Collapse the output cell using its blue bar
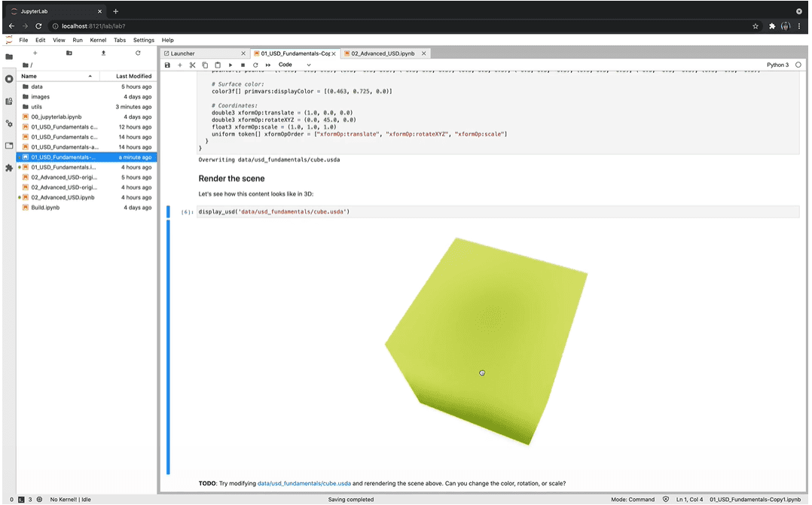This screenshot has height=505, width=812. 168,347
